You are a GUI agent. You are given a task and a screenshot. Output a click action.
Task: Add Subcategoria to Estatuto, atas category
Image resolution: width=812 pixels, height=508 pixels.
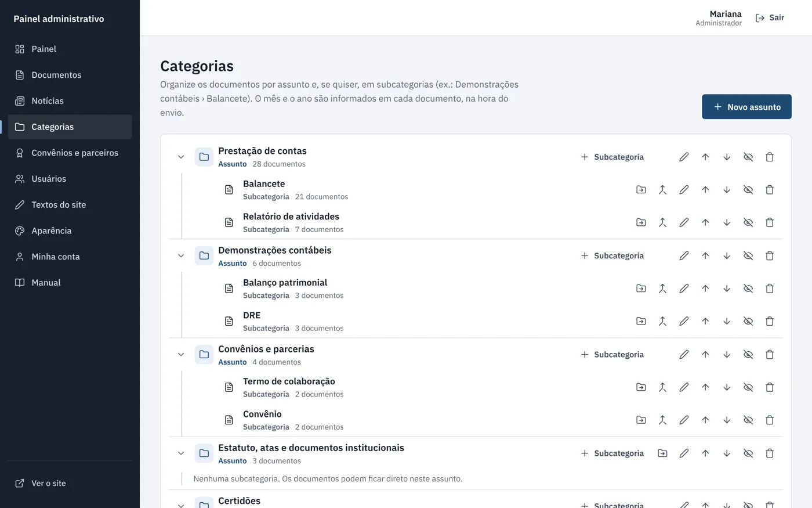coord(612,453)
